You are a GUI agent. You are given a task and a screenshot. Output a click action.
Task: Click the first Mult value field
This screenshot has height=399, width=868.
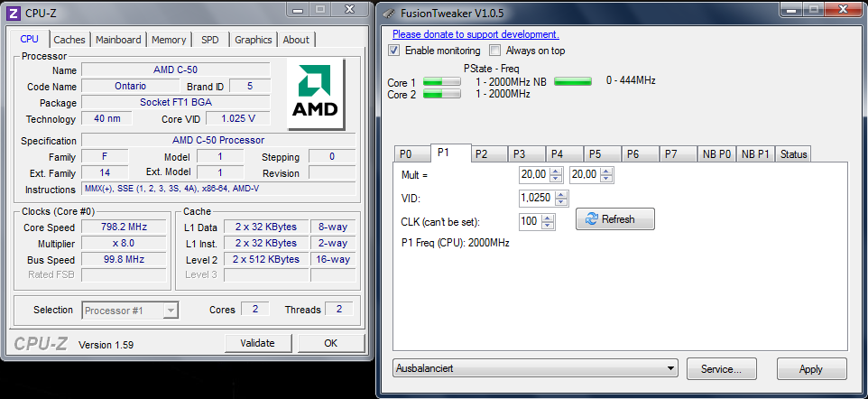click(533, 174)
